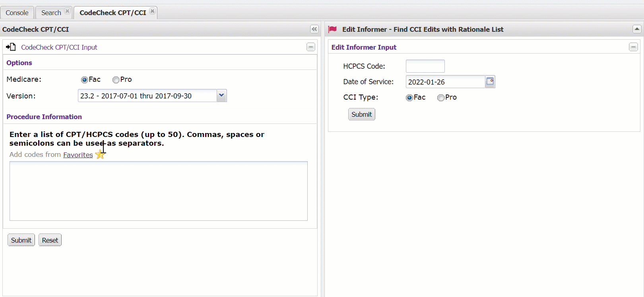Screen dimensions: 644x297
Task: Switch to the Console tab
Action: [17, 13]
